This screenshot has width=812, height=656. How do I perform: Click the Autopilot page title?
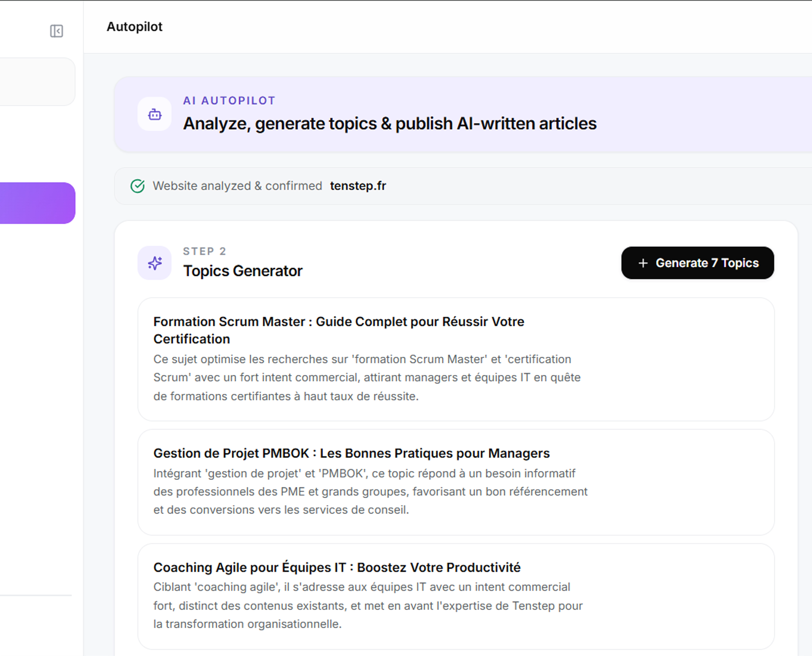134,27
